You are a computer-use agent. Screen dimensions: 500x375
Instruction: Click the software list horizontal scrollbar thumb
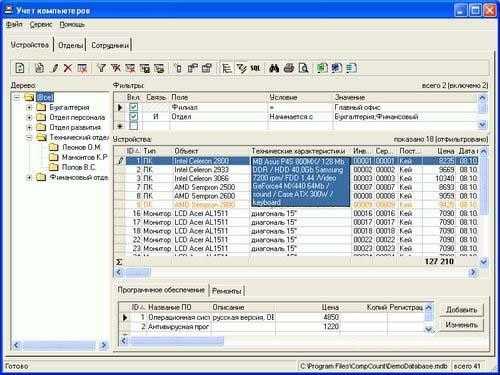(176, 341)
